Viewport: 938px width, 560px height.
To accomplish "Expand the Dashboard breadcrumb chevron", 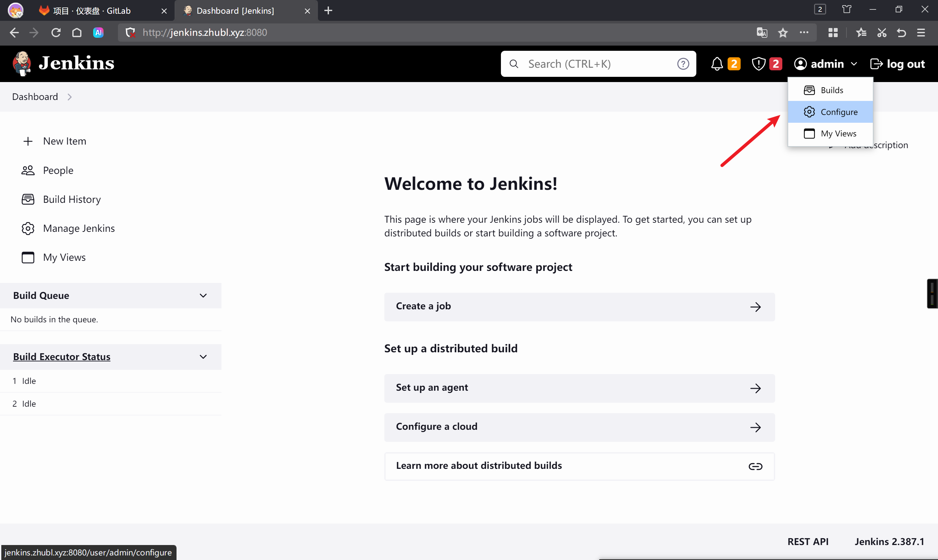I will coord(69,97).
